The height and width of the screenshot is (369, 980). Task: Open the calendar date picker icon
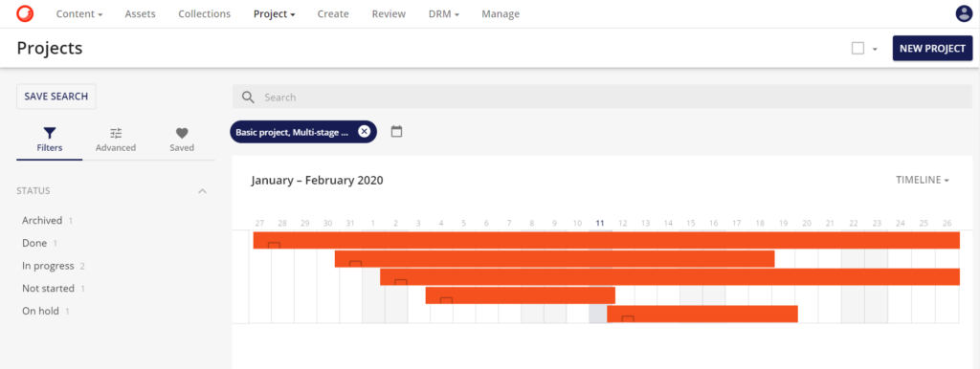[x=396, y=131]
